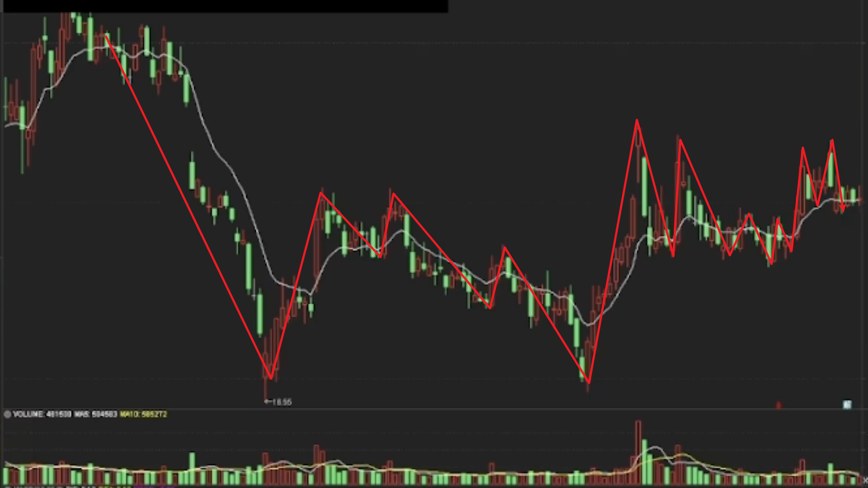Image resolution: width=868 pixels, height=488 pixels.
Task: Click the MA5 volume average value
Action: click(96, 414)
